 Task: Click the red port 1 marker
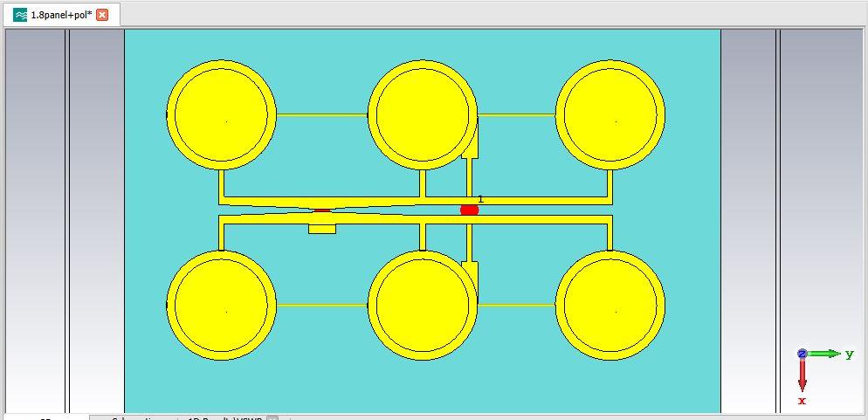[x=470, y=210]
